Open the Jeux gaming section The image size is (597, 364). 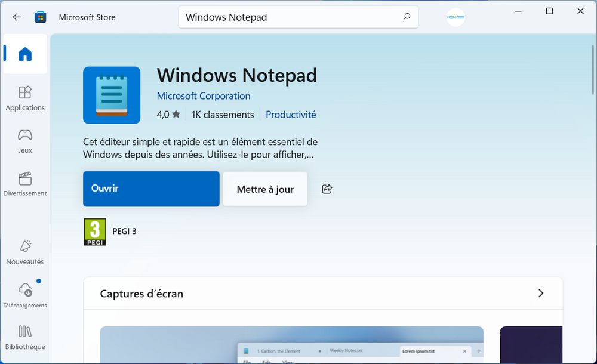point(25,141)
